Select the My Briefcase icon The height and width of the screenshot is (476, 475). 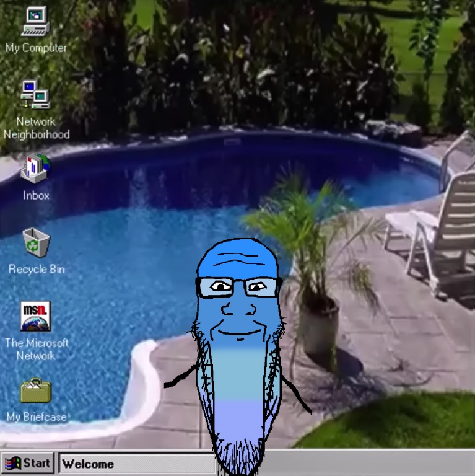(36, 391)
